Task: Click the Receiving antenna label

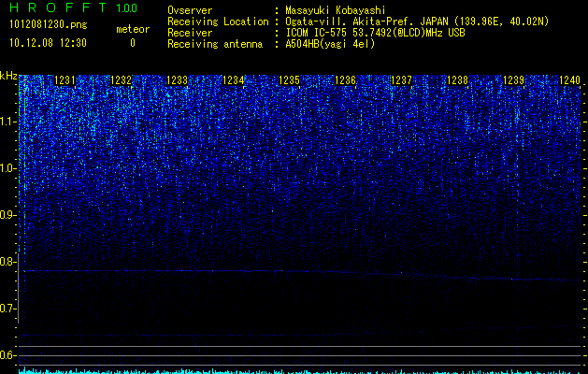Action: point(215,44)
